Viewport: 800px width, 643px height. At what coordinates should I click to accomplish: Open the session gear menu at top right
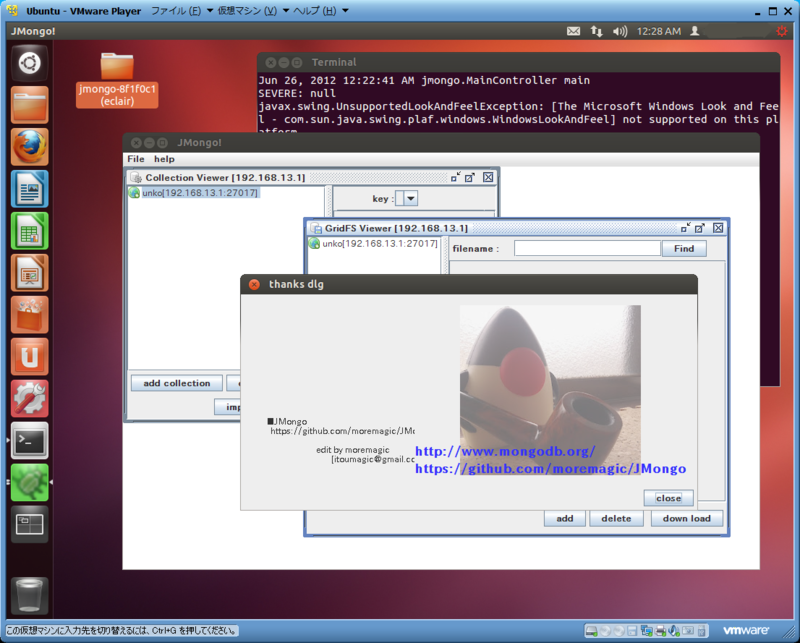click(782, 31)
